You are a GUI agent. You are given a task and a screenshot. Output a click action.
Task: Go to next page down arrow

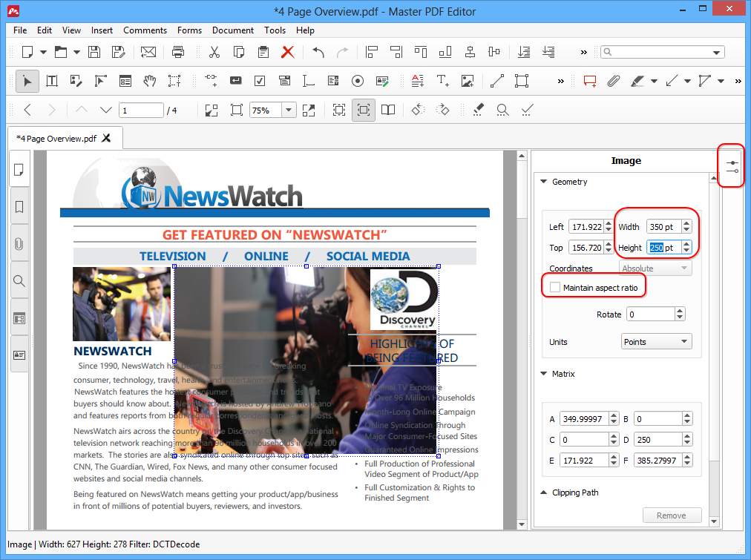coord(106,110)
